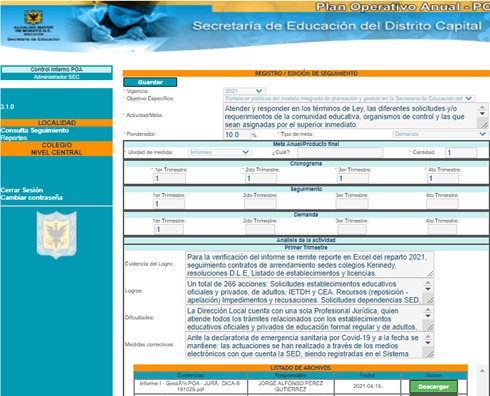The height and width of the screenshot is (396, 490).
Task: Open the LOCALIDAD menu section
Action: point(57,123)
